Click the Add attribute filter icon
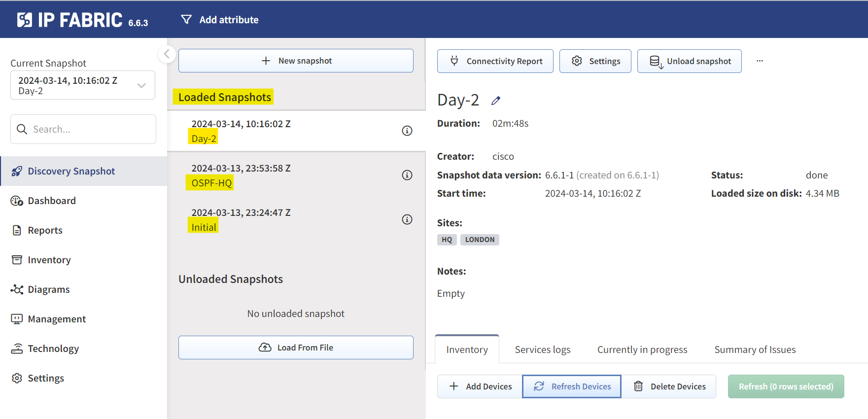The height and width of the screenshot is (419, 868). pos(186,20)
